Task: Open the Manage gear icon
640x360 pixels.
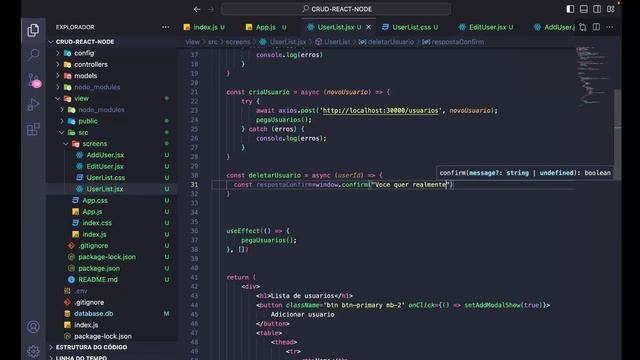Action: click(x=33, y=351)
